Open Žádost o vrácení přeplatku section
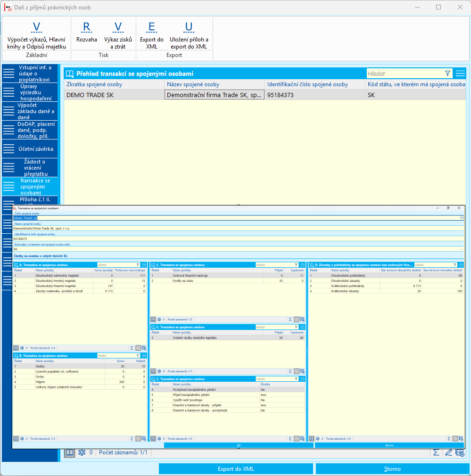Viewport: 471px width, 476px height. click(30, 168)
